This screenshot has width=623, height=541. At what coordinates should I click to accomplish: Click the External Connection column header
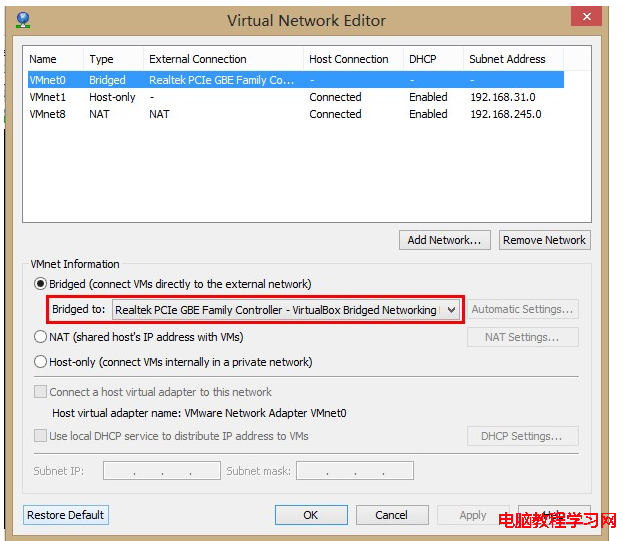(x=223, y=59)
